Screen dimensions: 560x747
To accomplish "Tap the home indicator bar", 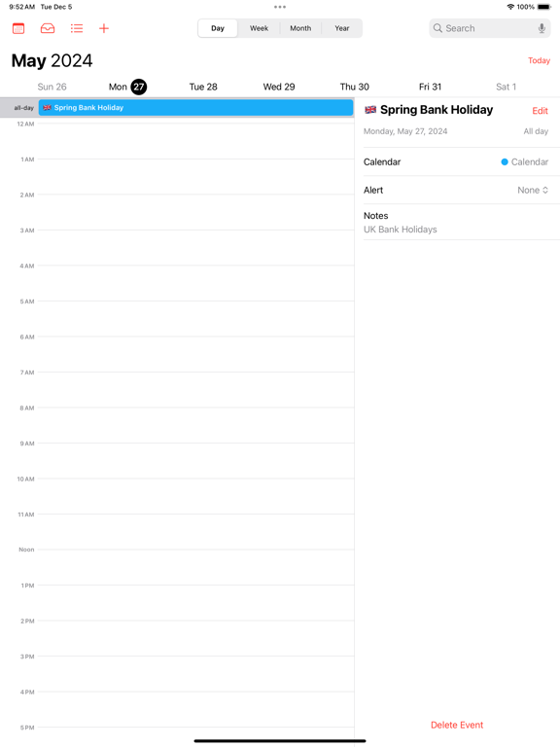I will coord(280,741).
